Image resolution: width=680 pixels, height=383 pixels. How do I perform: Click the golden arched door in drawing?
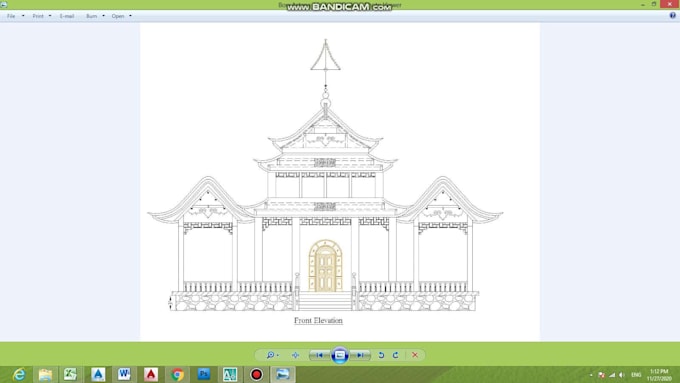click(x=325, y=265)
